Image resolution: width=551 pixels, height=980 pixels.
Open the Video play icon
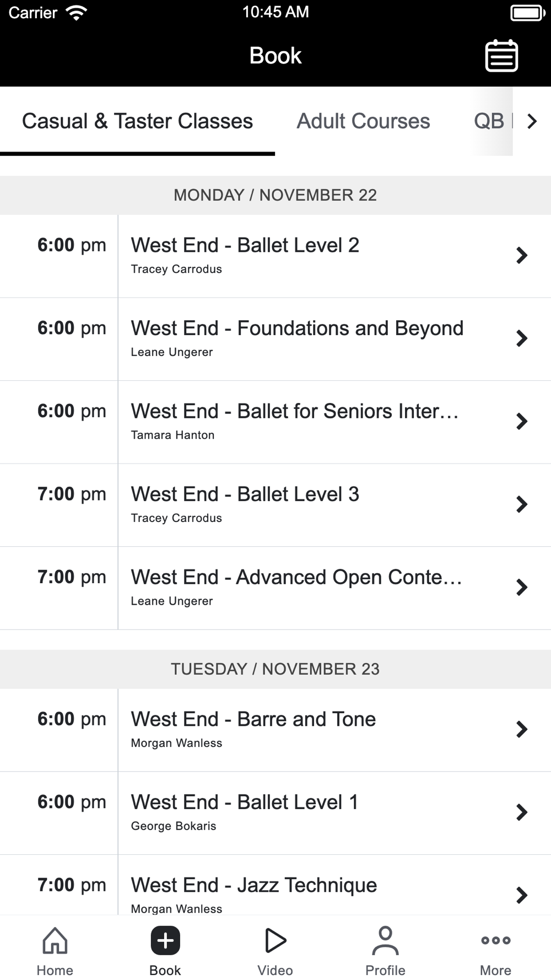click(275, 940)
